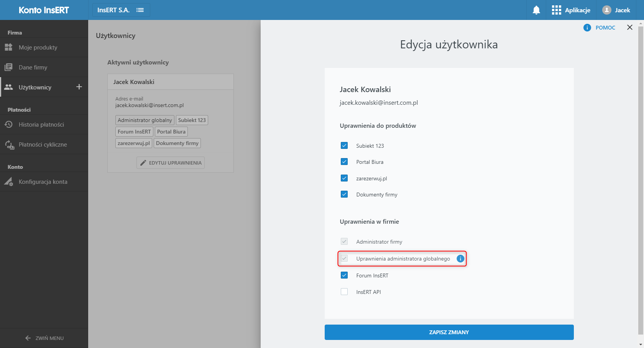Viewport: 644px width, 348px height.
Task: Toggle the Portal Biura checkbox
Action: 344,162
